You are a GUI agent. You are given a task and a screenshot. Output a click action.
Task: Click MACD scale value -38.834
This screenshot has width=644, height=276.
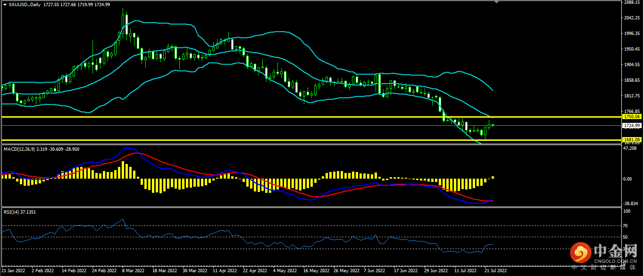[x=631, y=204]
